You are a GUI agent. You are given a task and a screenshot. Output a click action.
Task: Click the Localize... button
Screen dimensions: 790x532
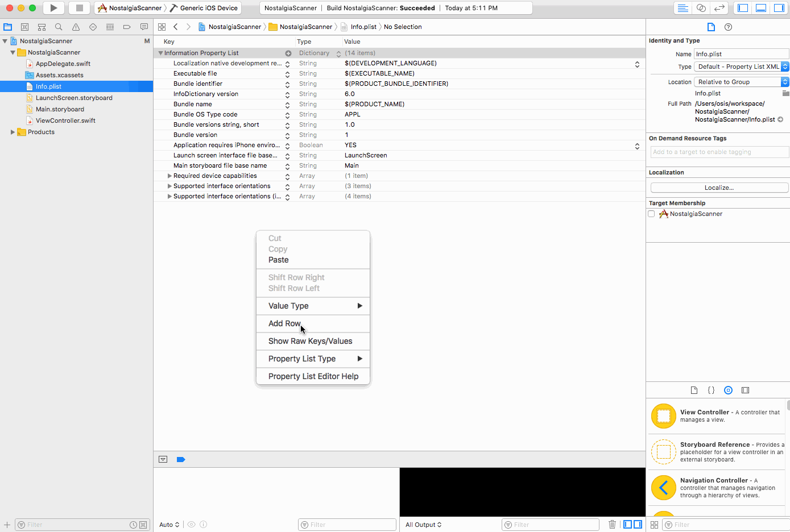coord(719,188)
